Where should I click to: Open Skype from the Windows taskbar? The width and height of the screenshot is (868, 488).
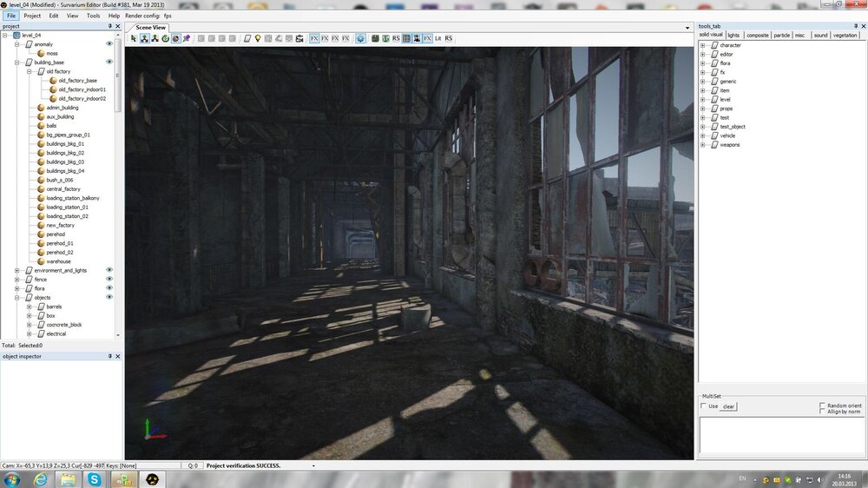[x=94, y=479]
